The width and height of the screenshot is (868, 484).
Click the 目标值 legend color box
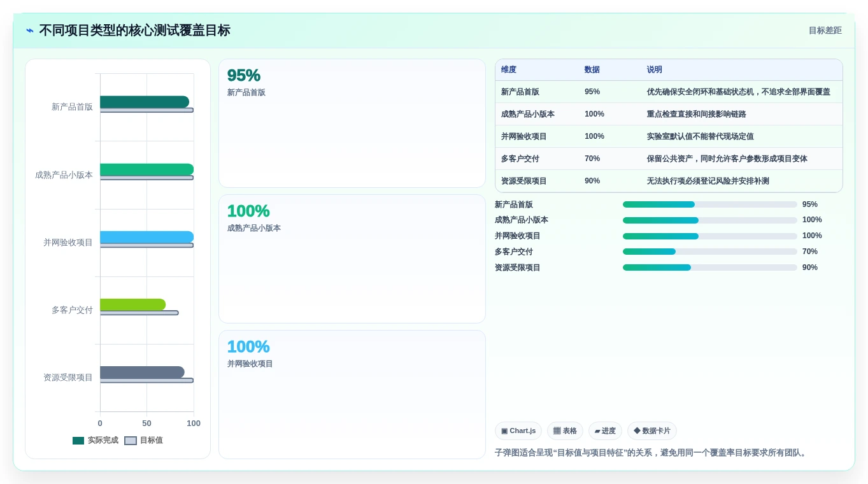tap(131, 441)
